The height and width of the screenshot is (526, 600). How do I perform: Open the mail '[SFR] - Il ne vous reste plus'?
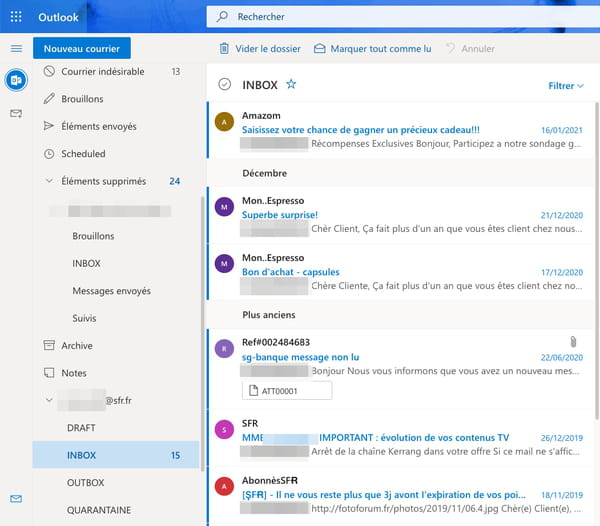point(400,495)
